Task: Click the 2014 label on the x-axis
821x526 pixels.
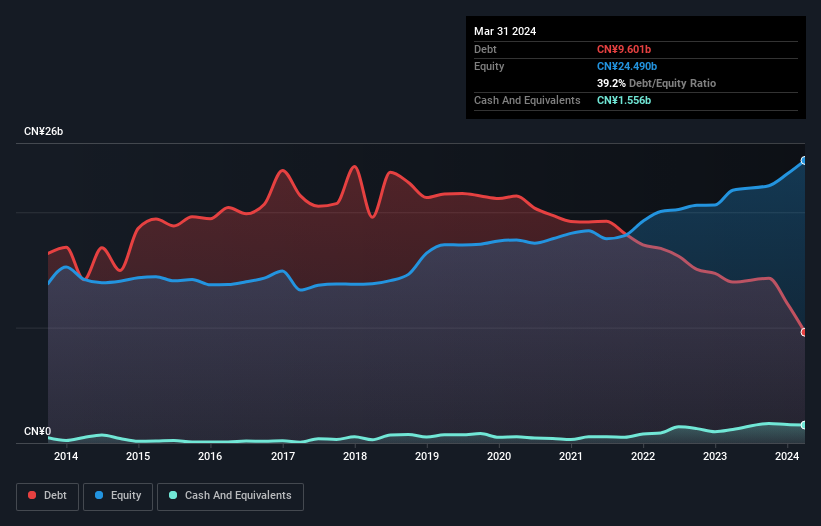Action: [x=66, y=457]
